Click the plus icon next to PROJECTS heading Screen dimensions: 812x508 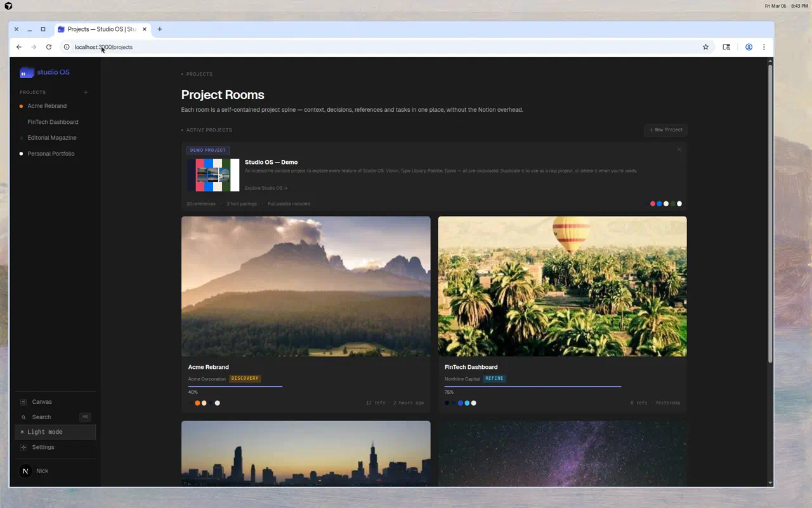pos(86,92)
